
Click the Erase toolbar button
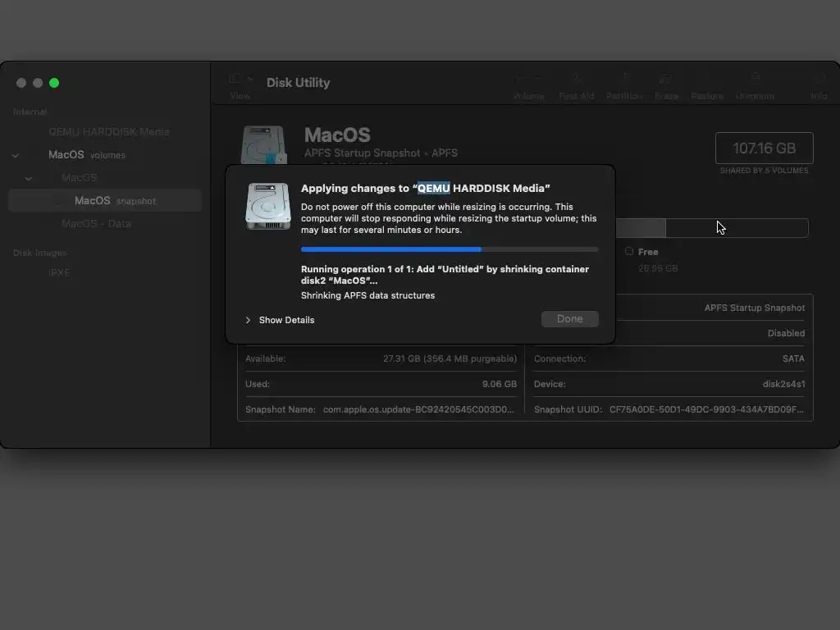pos(666,86)
